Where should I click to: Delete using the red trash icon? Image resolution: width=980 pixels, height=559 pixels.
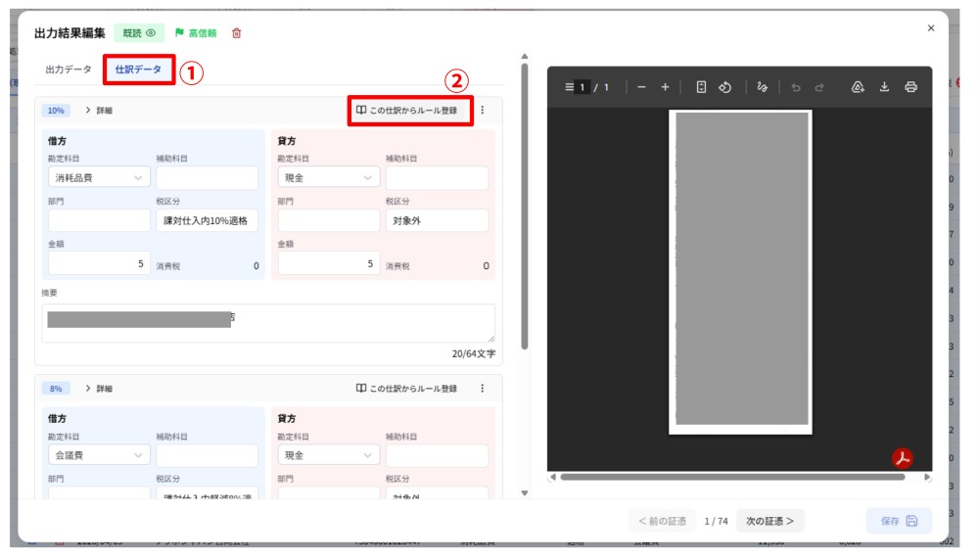coord(236,33)
